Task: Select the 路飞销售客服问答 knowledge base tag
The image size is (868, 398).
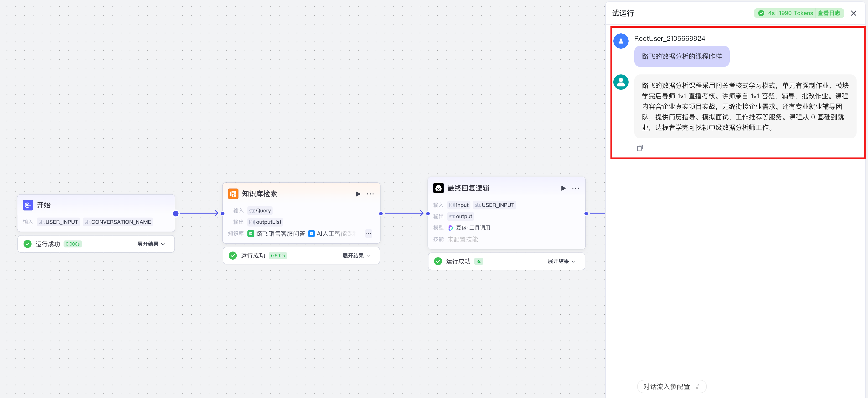Action: point(276,233)
